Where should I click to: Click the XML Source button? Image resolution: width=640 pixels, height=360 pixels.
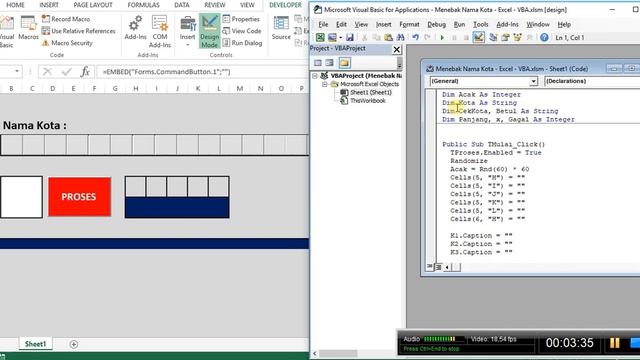click(281, 28)
